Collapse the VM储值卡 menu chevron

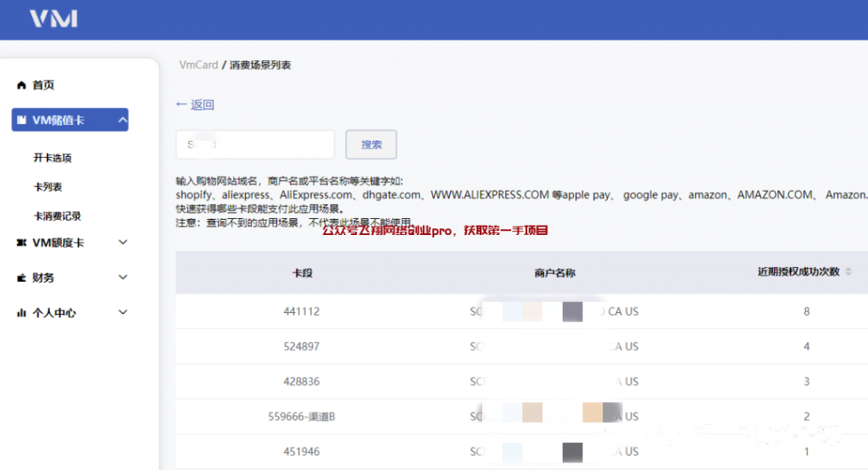click(122, 120)
